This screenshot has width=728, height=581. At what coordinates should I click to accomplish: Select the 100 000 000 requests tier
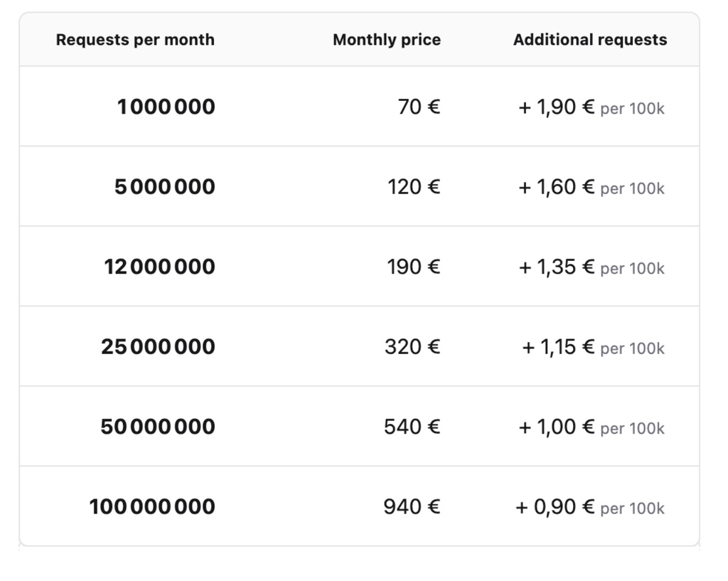point(152,506)
